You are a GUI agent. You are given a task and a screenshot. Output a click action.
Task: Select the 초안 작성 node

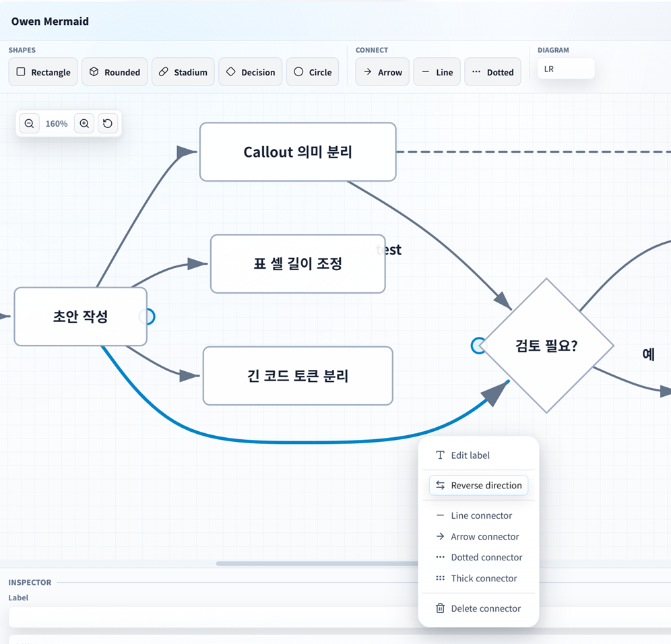[x=80, y=317]
